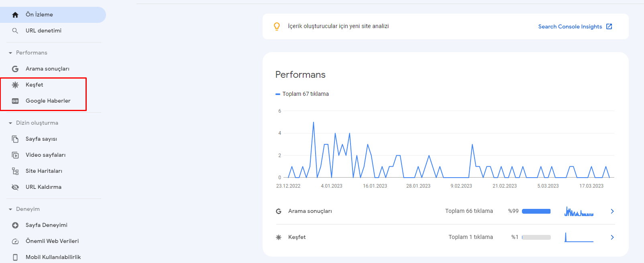The image size is (644, 263).
Task: Click the %1 grey progress bar
Action: (536, 237)
